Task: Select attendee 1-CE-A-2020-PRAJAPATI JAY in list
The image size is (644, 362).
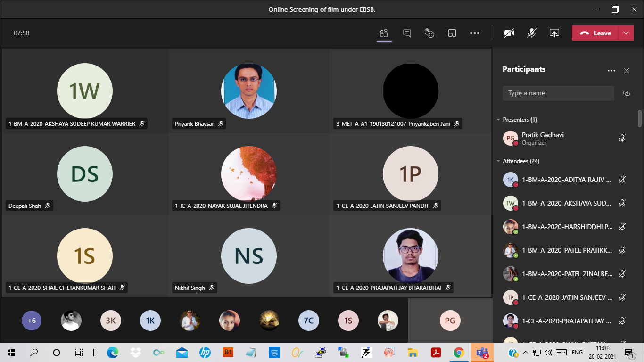Action: (565, 321)
